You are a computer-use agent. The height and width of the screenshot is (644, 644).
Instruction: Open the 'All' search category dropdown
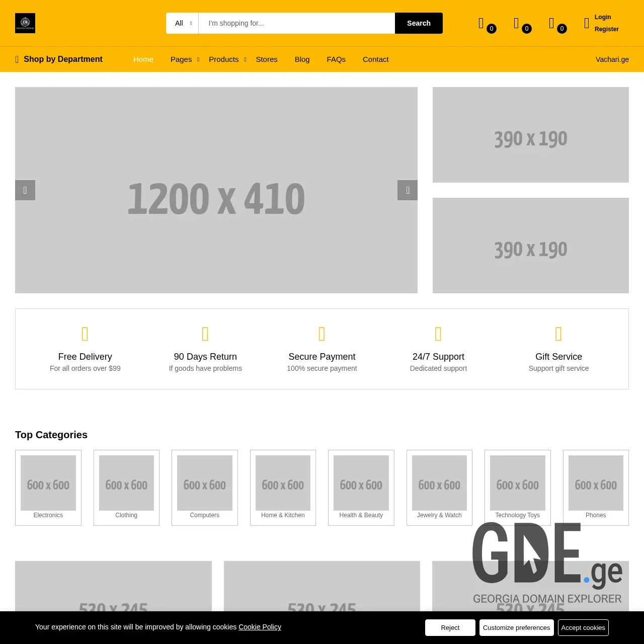[182, 23]
